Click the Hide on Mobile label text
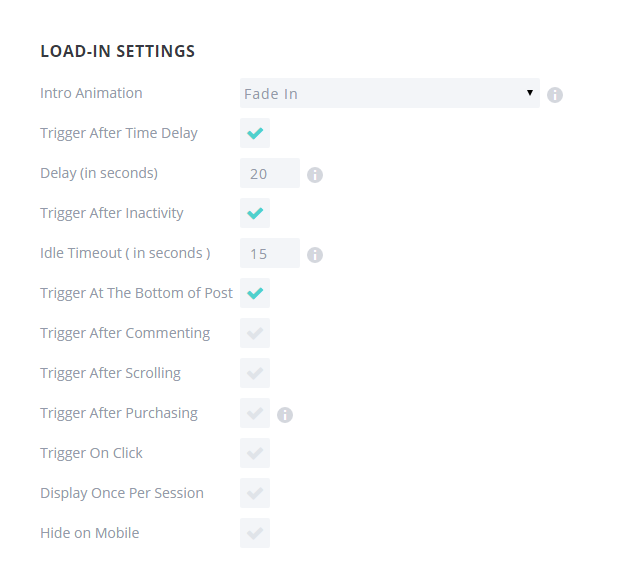The image size is (640, 569). [89, 533]
